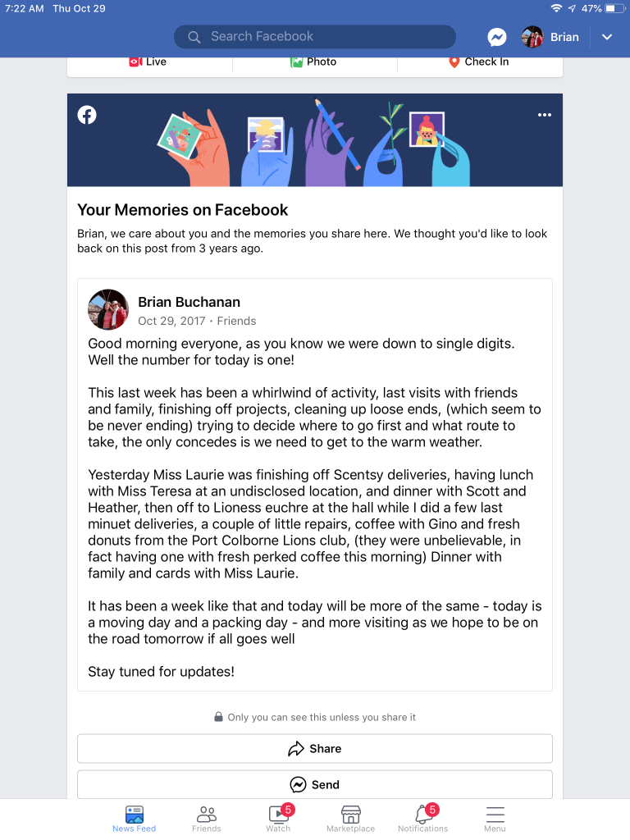Expand the account dropdown arrow
The height and width of the screenshot is (840, 630).
coord(607,37)
